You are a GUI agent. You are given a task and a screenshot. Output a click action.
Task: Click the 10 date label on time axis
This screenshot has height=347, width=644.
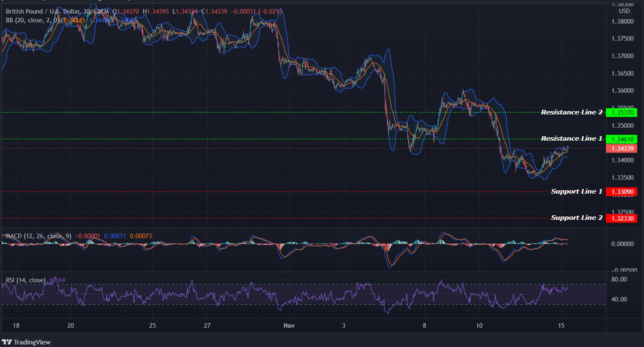(x=479, y=325)
